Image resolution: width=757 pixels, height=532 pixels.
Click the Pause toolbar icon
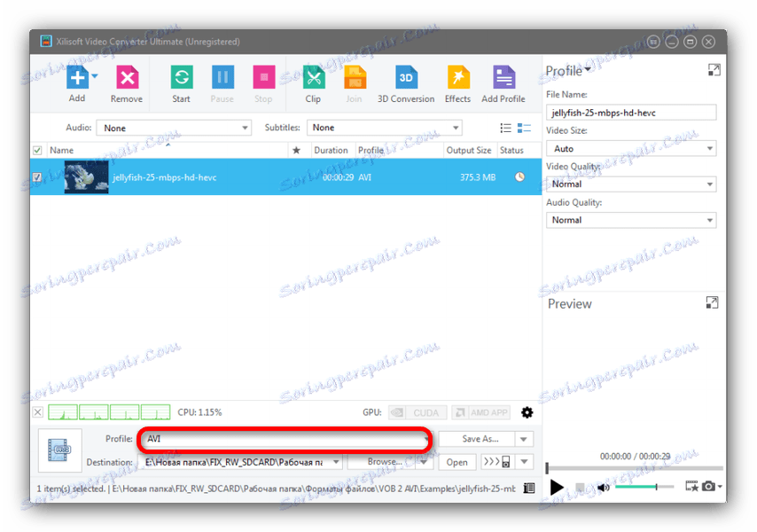222,77
